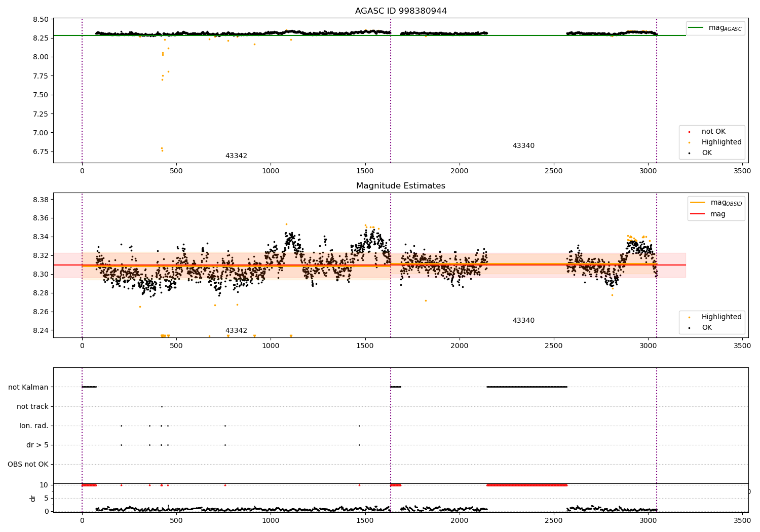The height and width of the screenshot is (532, 760).
Task: Click y-axis tick 6.75
Action: 40,152
